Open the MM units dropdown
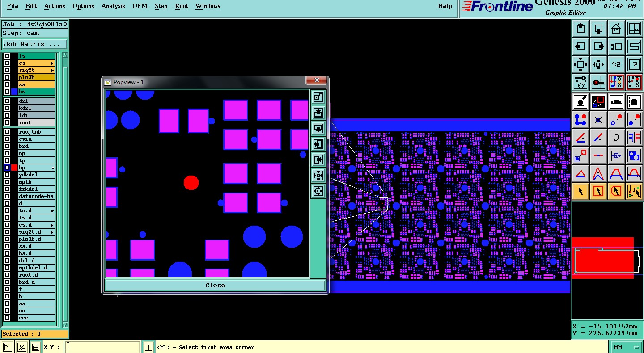 (x=627, y=347)
